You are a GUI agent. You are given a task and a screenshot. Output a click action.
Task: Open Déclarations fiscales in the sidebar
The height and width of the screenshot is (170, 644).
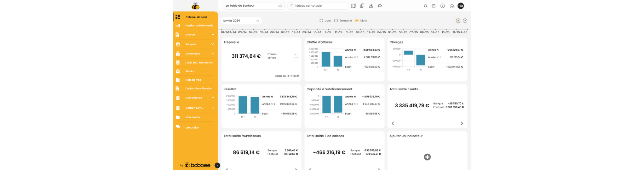[x=198, y=89]
